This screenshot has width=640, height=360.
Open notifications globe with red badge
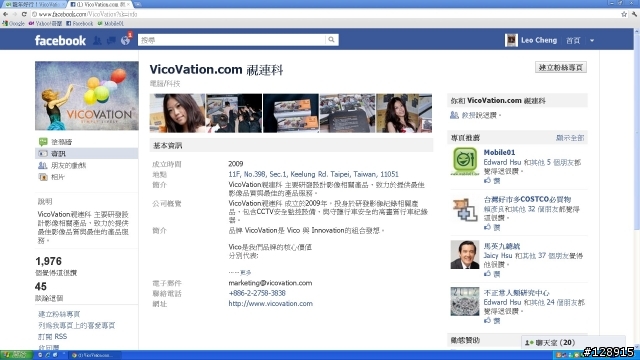point(125,40)
